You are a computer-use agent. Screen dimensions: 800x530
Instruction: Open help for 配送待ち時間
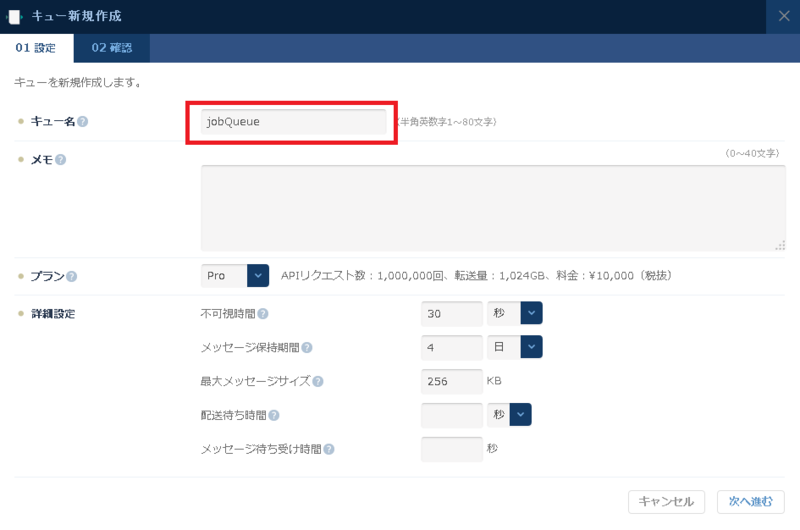(274, 416)
